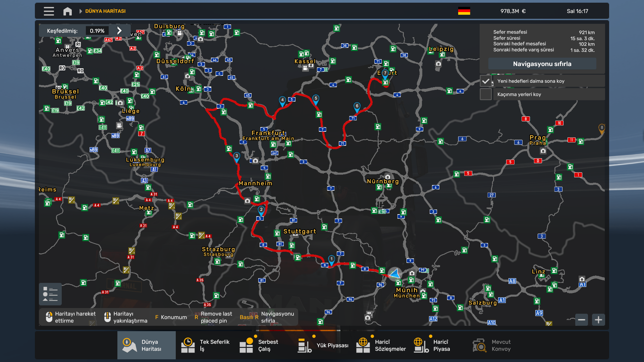Viewport: 644px width, 362px height.
Task: Click the 978,3M € balance display
Action: [513, 11]
